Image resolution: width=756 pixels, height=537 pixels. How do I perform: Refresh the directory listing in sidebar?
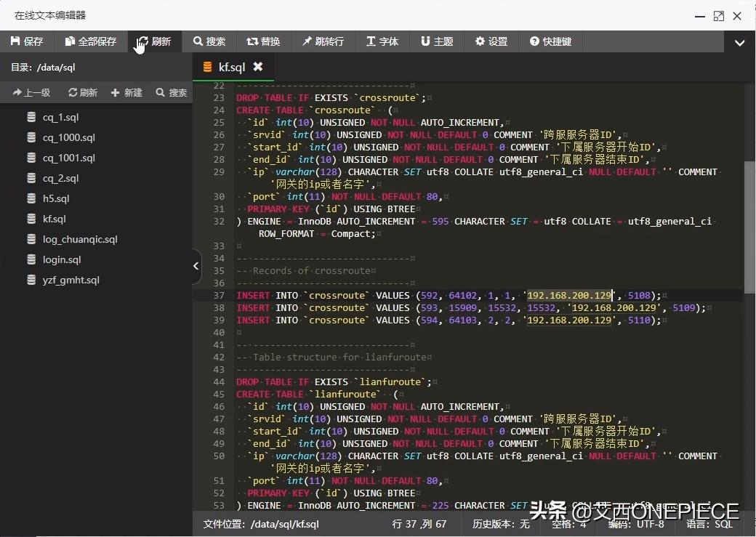click(x=83, y=92)
